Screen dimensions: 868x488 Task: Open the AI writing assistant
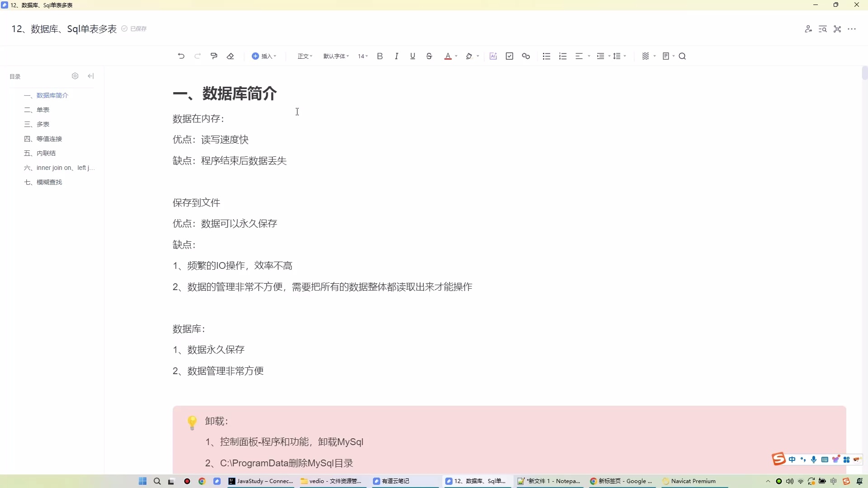pos(493,56)
